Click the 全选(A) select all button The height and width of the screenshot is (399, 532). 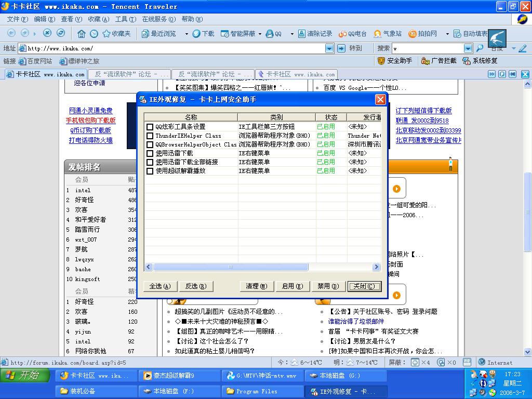click(x=160, y=286)
